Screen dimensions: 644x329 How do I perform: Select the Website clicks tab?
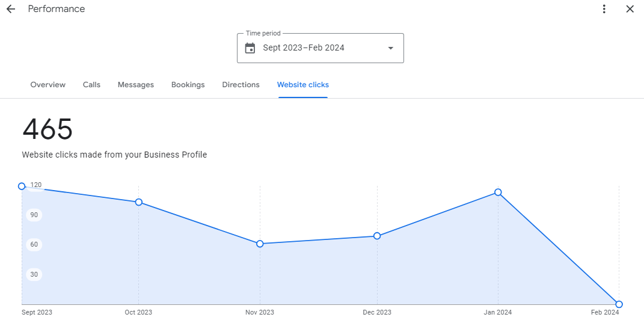click(302, 85)
